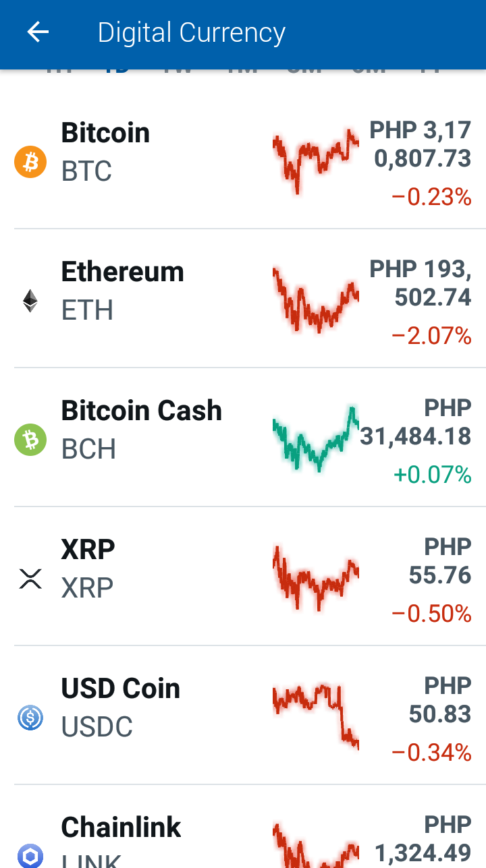Tap the Bitcoin price PHP 3,170,807.73
Image resolution: width=486 pixels, height=868 pixels.
tap(421, 144)
